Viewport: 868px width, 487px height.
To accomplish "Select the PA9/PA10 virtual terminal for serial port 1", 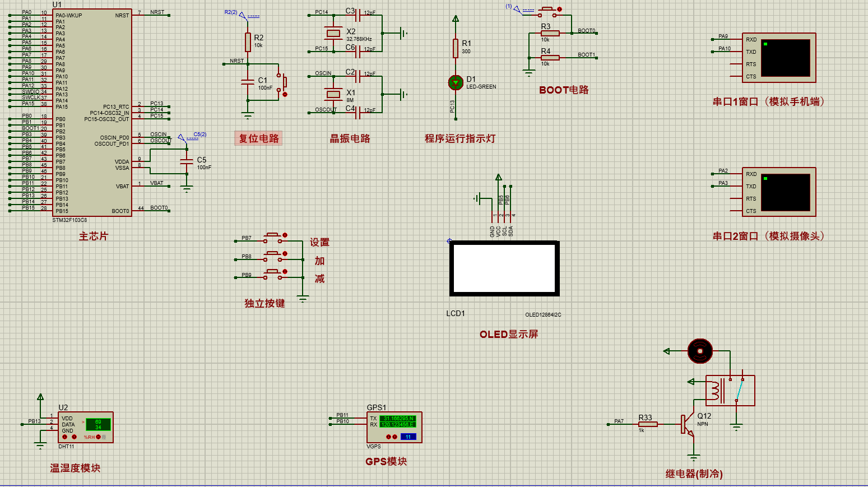I will click(x=779, y=57).
